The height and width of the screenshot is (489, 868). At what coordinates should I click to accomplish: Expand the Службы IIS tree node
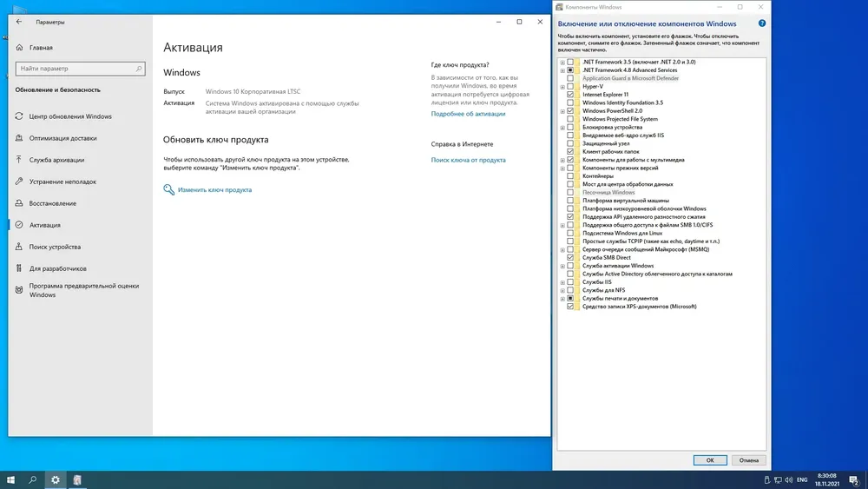562,281
